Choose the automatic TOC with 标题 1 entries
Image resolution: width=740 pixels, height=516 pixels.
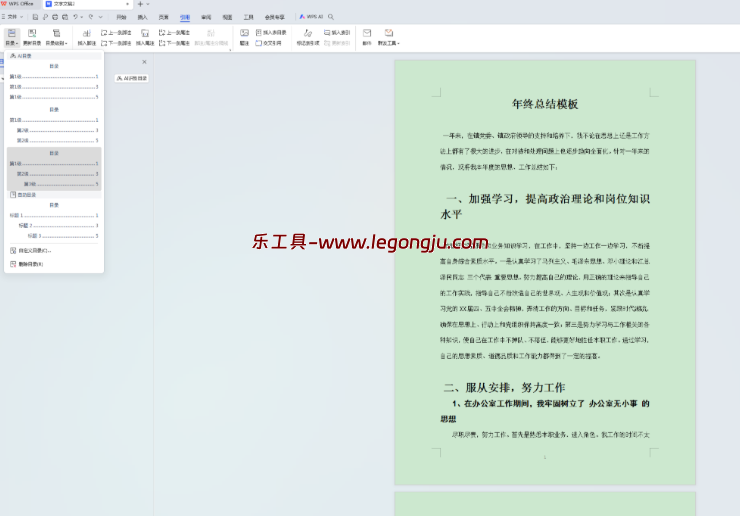pyautogui.click(x=54, y=220)
